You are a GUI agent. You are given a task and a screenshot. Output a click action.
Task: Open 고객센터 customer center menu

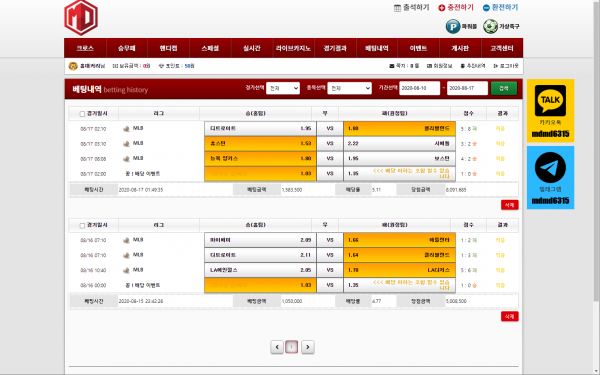502,48
